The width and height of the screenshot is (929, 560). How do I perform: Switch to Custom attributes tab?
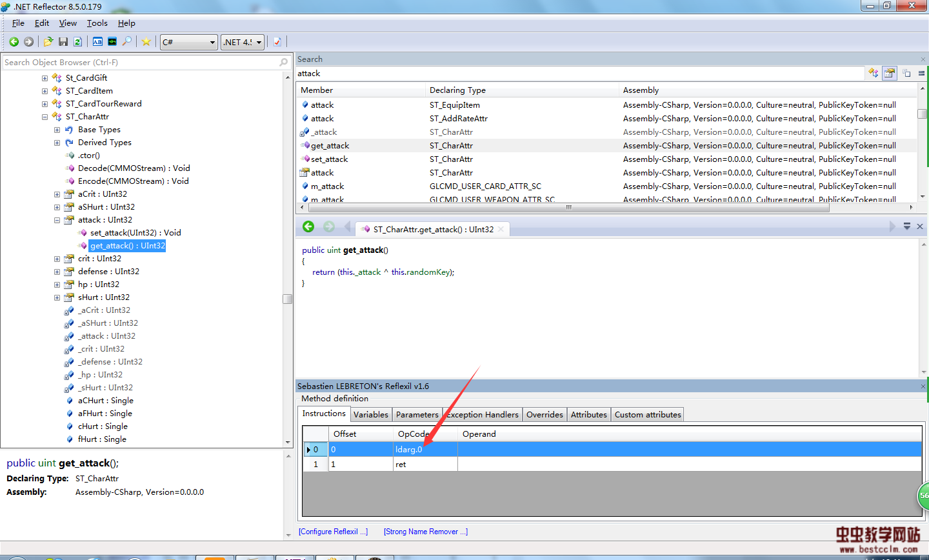648,415
